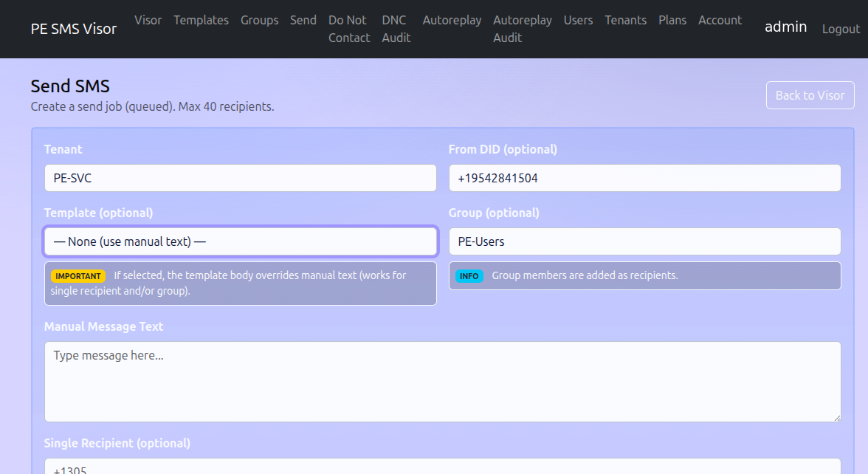Image resolution: width=868 pixels, height=474 pixels.
Task: Go to the PE SMS Visor brand home
Action: [74, 29]
